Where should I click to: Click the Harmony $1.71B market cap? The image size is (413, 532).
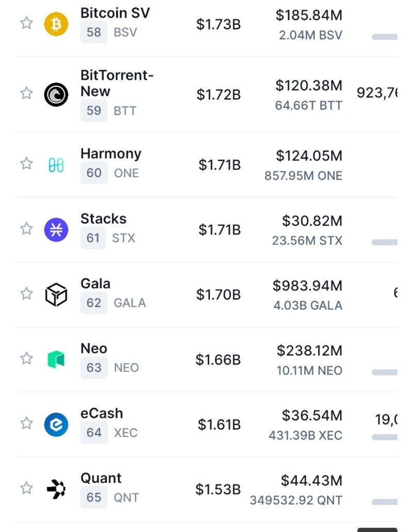pos(219,165)
